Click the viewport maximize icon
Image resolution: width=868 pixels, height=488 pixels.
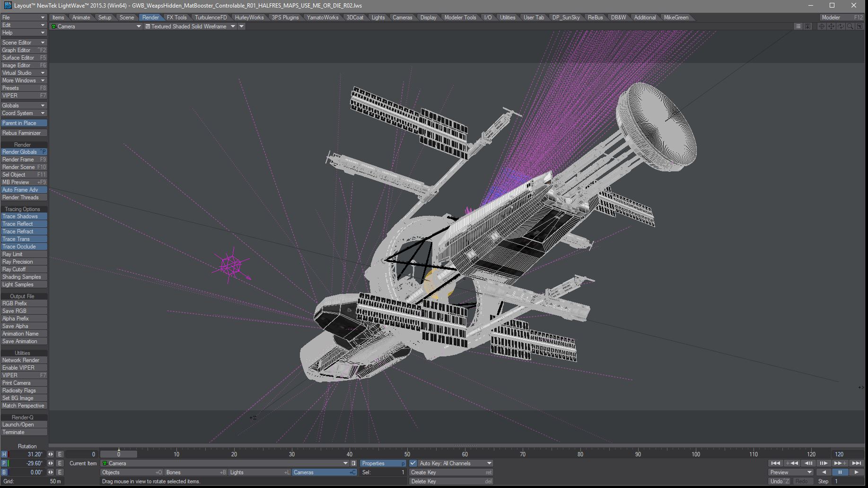click(x=859, y=27)
